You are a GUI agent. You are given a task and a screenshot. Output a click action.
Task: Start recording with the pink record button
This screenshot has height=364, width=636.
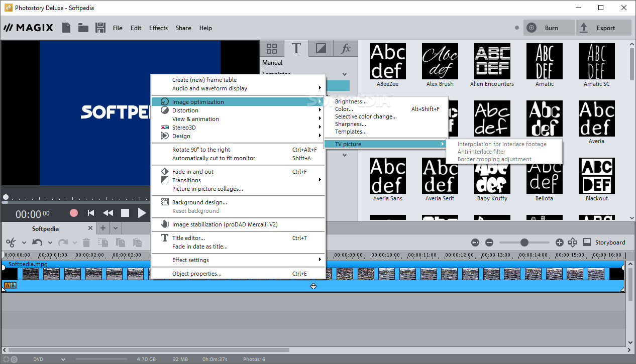click(74, 213)
